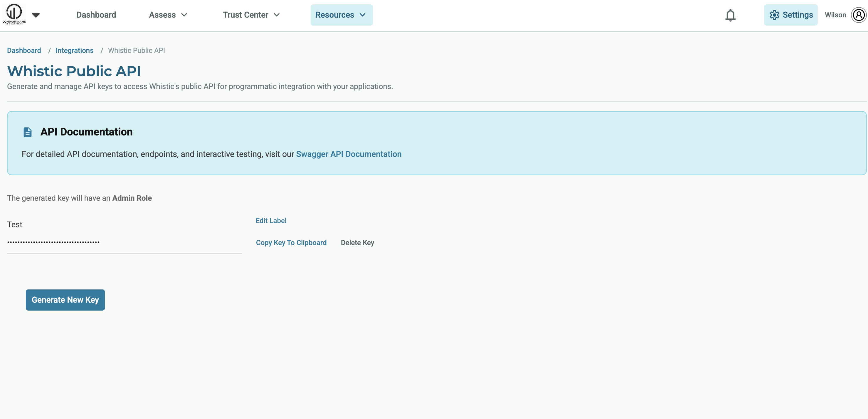This screenshot has width=868, height=419.
Task: Click Delete Key for the Test key
Action: tap(358, 243)
